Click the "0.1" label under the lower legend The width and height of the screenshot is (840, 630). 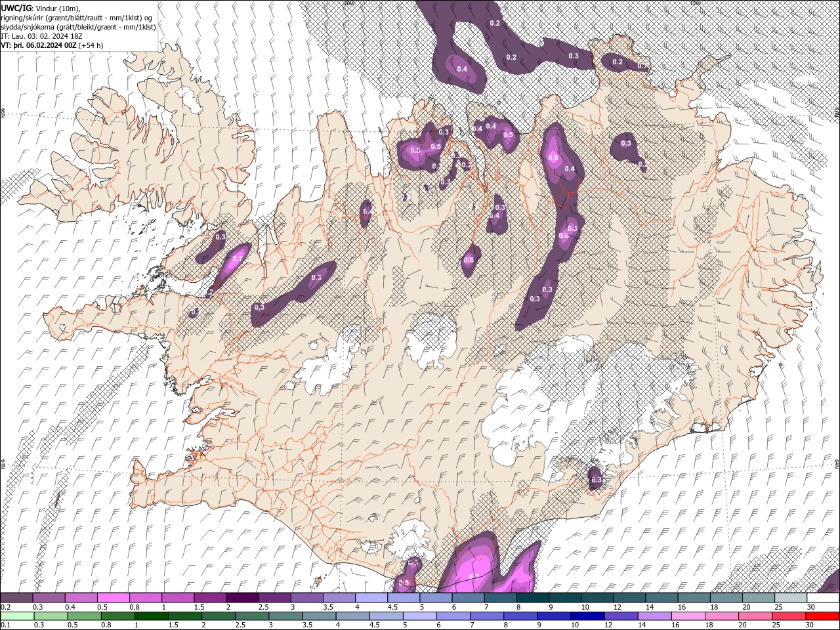[5, 625]
